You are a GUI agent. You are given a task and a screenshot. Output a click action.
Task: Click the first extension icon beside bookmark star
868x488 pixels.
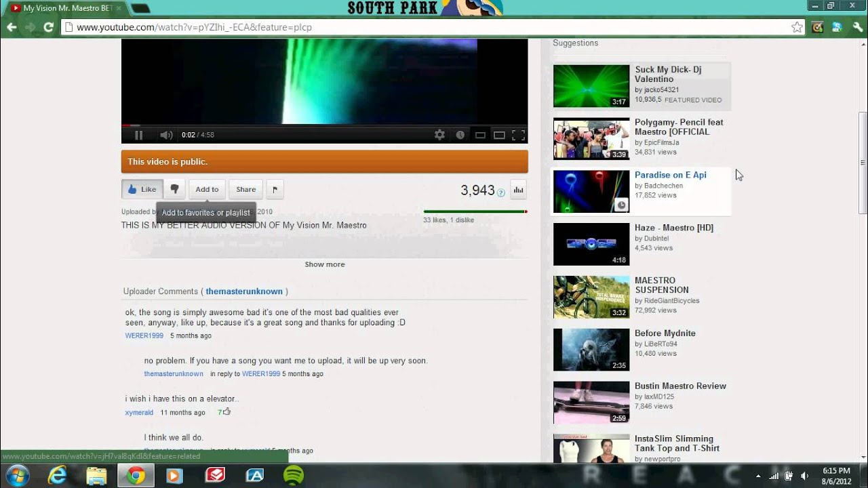817,27
